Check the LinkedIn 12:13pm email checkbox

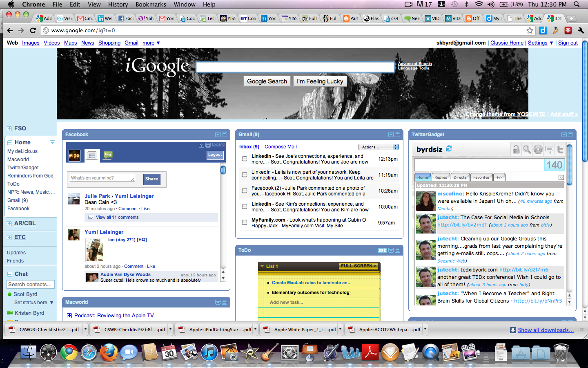[x=245, y=159]
